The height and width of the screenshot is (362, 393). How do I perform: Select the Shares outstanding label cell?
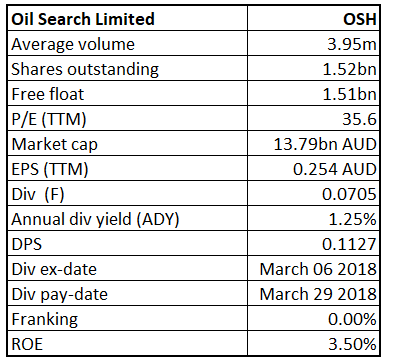coord(127,69)
